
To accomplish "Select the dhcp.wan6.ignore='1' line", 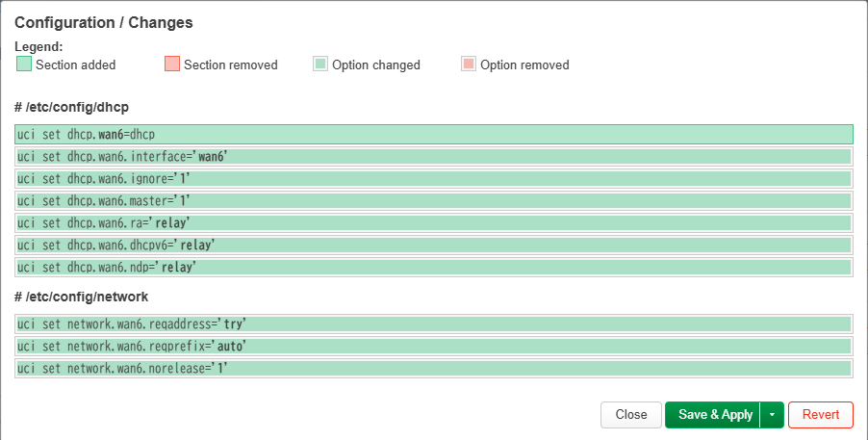I will click(434, 178).
